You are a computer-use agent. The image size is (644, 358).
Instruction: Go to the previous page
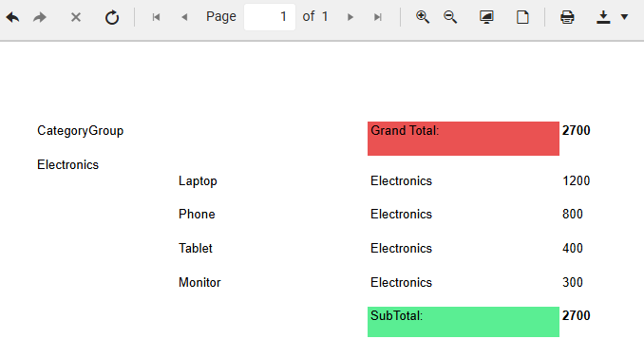(184, 17)
